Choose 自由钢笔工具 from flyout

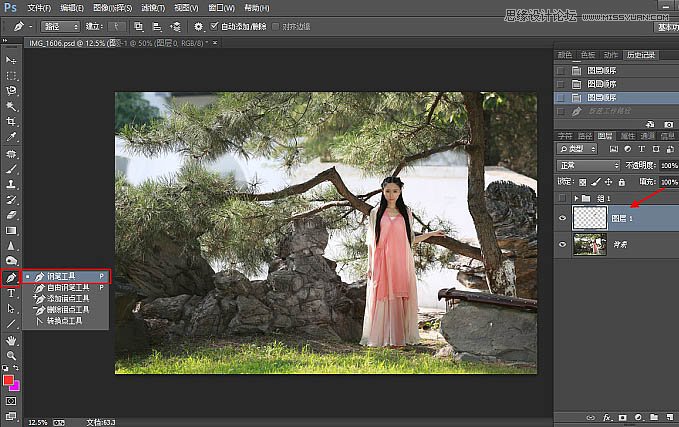(66, 288)
